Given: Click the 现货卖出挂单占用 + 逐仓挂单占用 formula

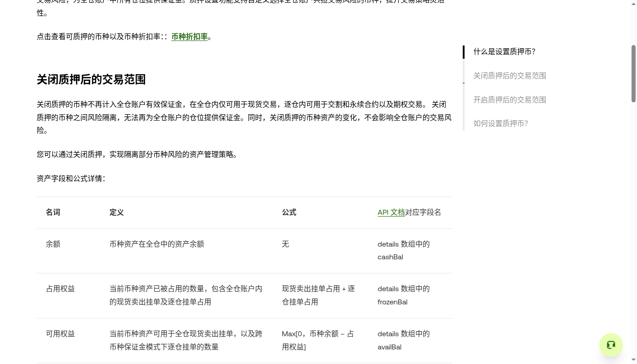Looking at the screenshot, I should (318, 295).
